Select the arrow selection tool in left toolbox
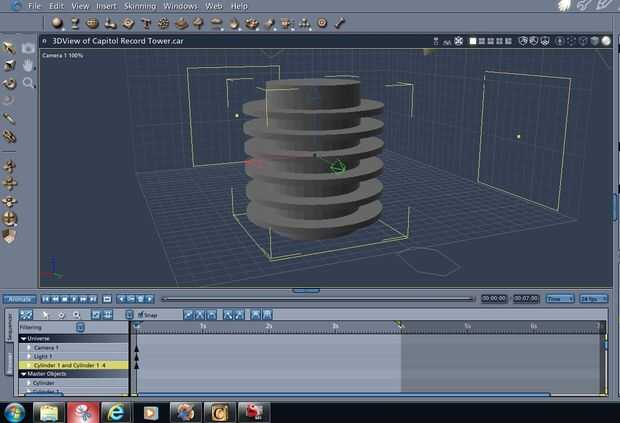 pos(9,48)
